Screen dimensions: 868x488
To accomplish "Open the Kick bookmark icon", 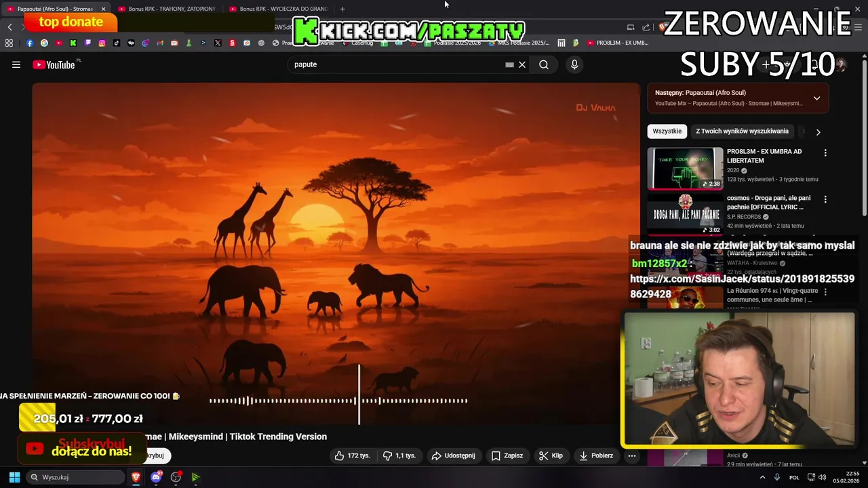I will [x=73, y=43].
